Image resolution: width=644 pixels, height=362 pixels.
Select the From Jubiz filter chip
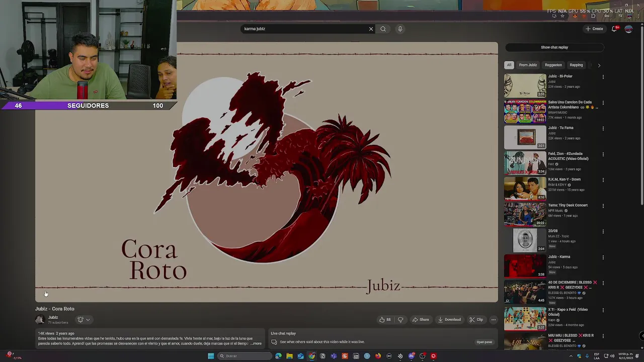528,65
